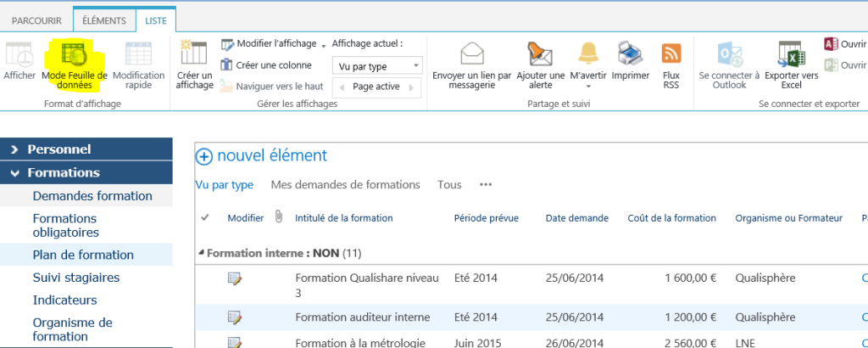Viewport: 868px width, 348px height.
Task: Click the Afficher view icon
Action: 19,55
